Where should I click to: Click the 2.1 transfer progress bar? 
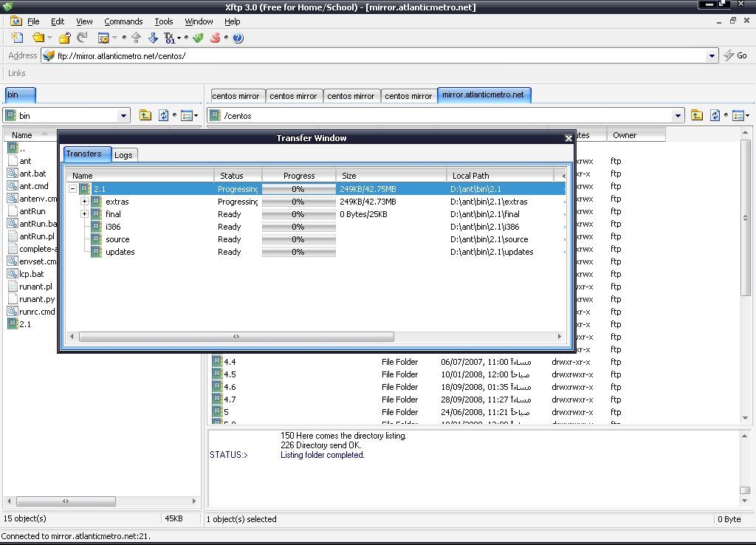[298, 188]
